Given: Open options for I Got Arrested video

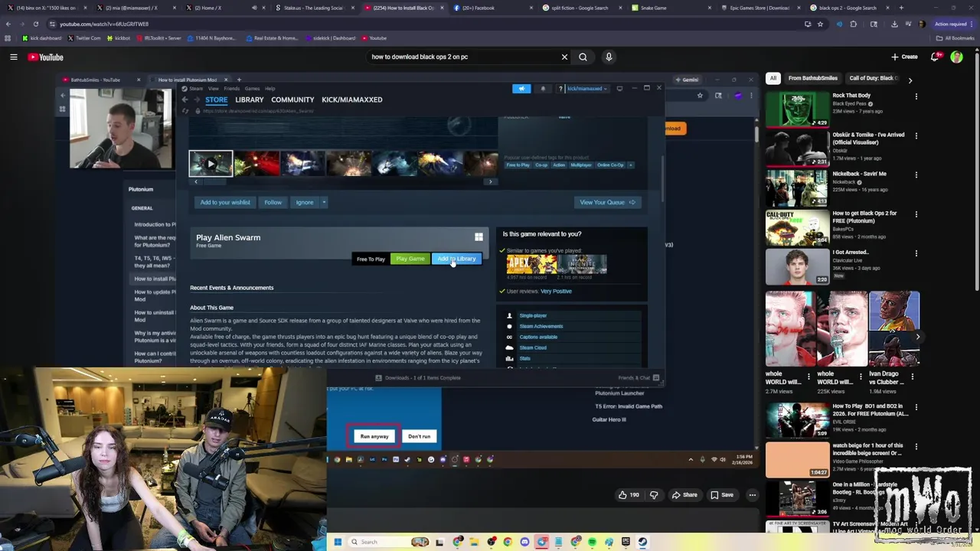Looking at the screenshot, I should pos(916,253).
